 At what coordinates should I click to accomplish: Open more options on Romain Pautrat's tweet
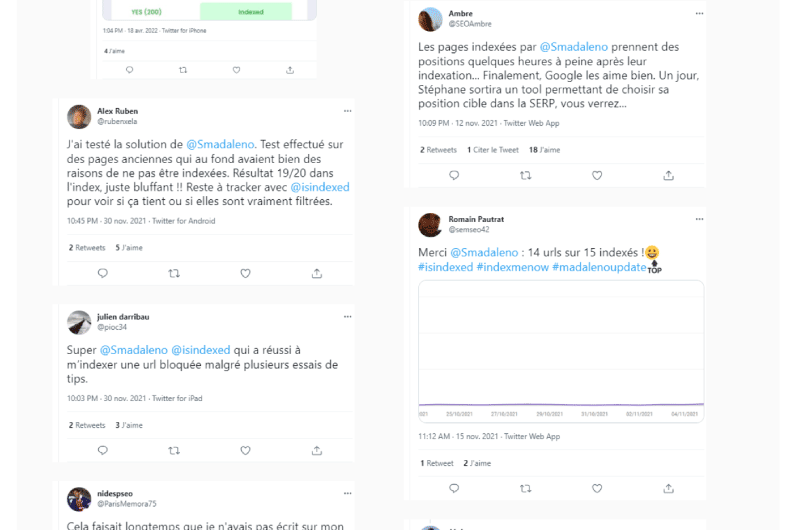(x=699, y=219)
